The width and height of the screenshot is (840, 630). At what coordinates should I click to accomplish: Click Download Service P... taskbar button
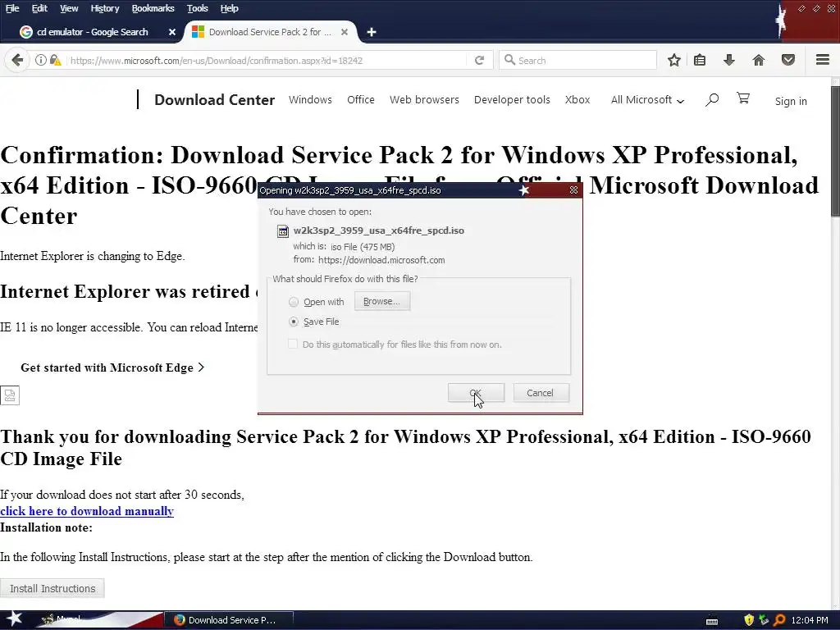pos(229,620)
